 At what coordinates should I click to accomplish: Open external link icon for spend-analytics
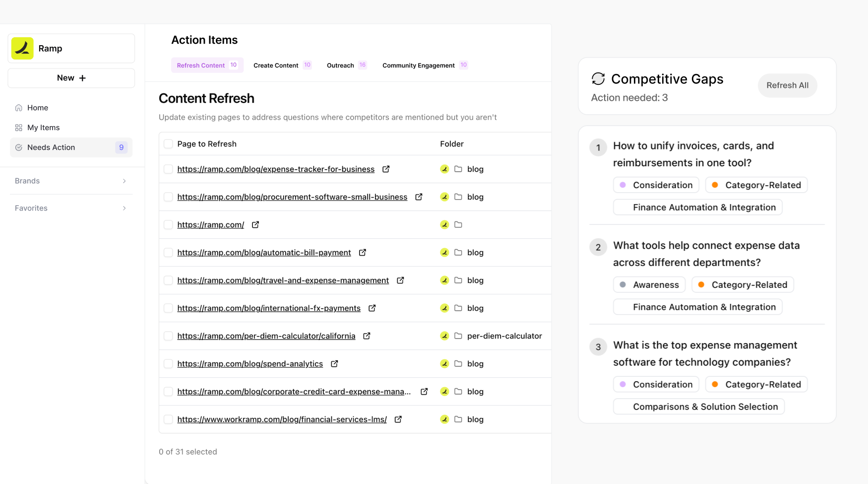[334, 364]
